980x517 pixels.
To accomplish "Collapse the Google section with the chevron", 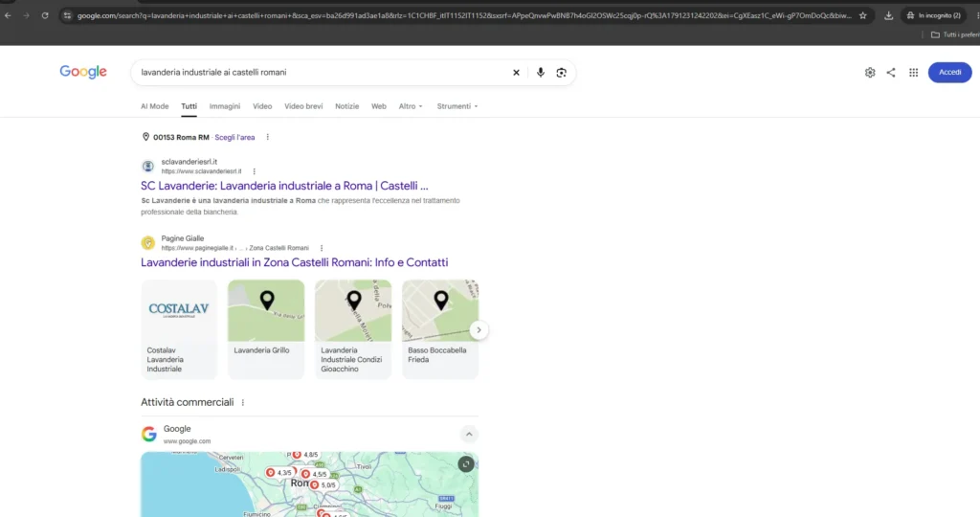I will coord(469,434).
